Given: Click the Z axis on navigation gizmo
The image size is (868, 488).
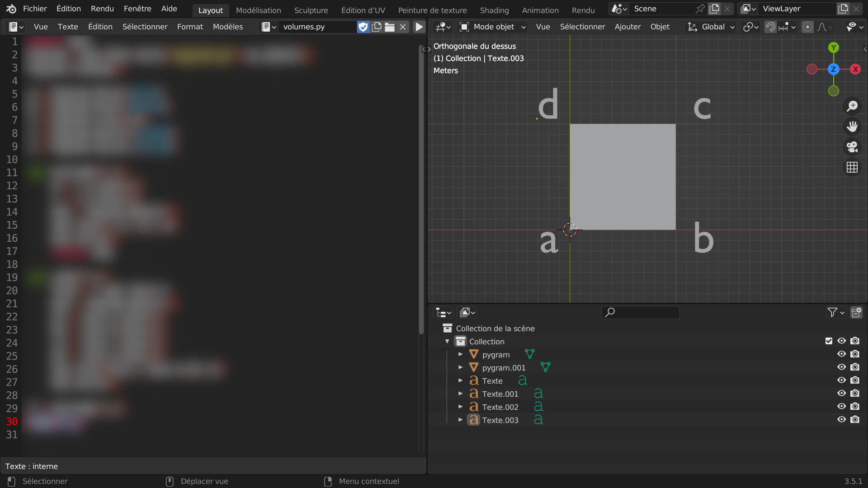Looking at the screenshot, I should [x=833, y=69].
